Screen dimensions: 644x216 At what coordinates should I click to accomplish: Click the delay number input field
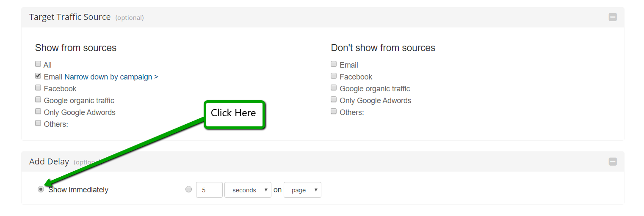(x=209, y=190)
